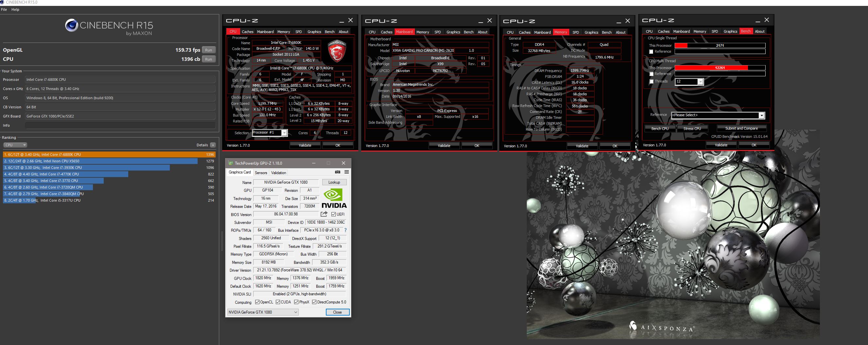Click the Stress CPU button
Screen dimensions: 868x345
[x=692, y=129]
